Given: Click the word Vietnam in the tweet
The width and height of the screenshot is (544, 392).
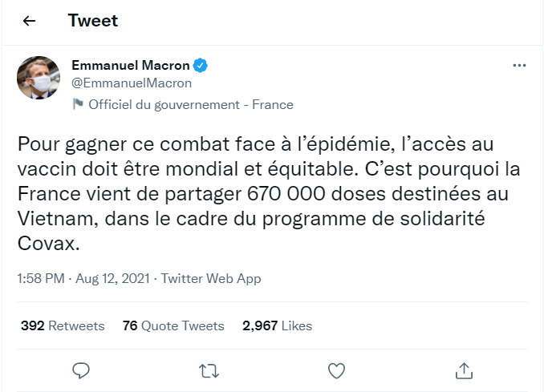Looking at the screenshot, I should click(x=47, y=219).
